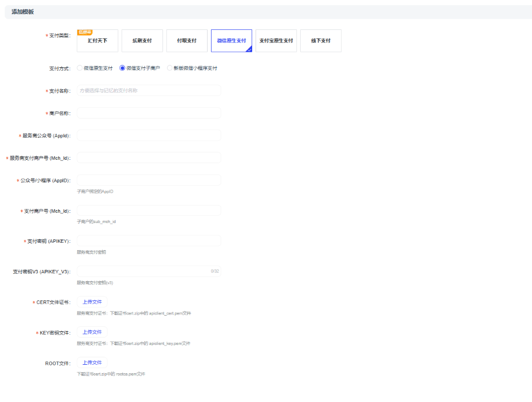The width and height of the screenshot is (532, 402).
Task: Focus the 支付密钥V3 (APIKEY_V3) field
Action: pos(144,272)
